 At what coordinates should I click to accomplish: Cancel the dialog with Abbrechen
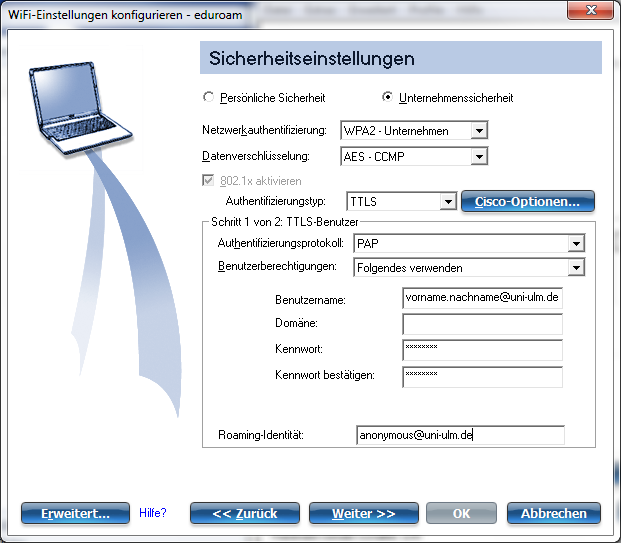553,513
